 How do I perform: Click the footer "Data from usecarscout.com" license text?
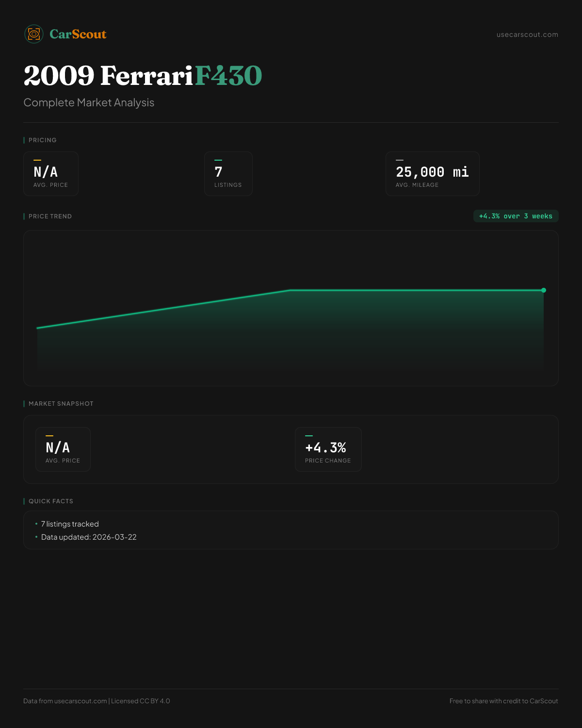point(97,701)
